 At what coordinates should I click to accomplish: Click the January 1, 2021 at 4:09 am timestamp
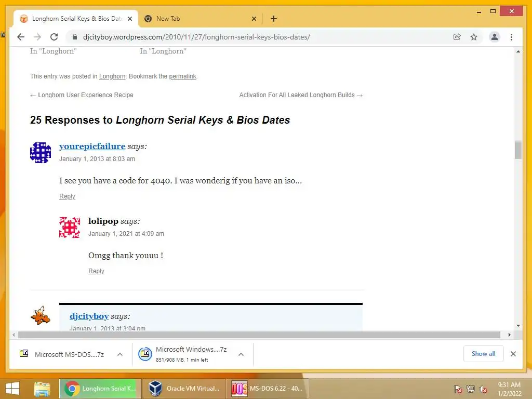126,234
